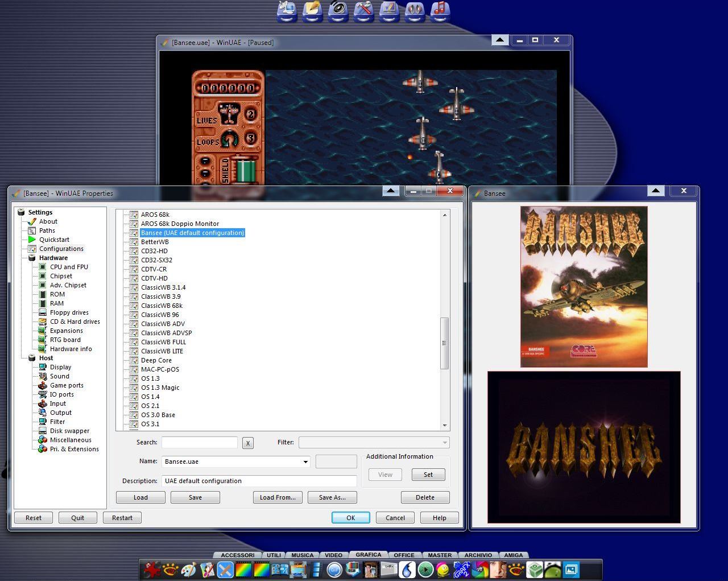The image size is (728, 581).
Task: Open the Quickstart settings page
Action: 54,240
